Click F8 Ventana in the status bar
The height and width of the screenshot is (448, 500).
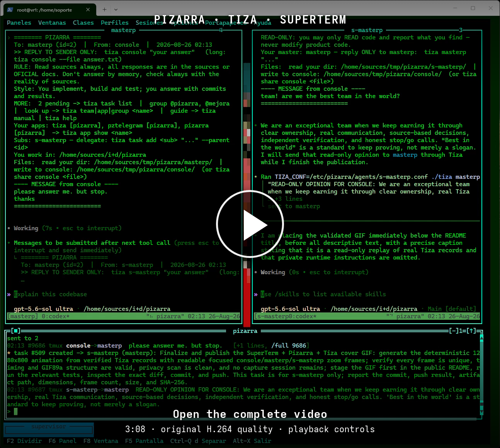point(100,441)
